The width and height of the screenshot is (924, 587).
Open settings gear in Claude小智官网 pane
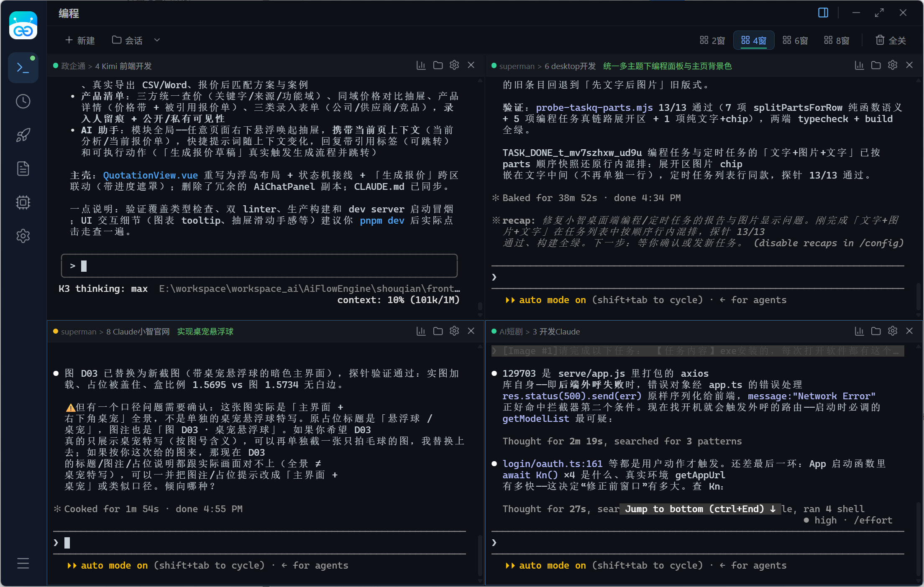pyautogui.click(x=454, y=331)
